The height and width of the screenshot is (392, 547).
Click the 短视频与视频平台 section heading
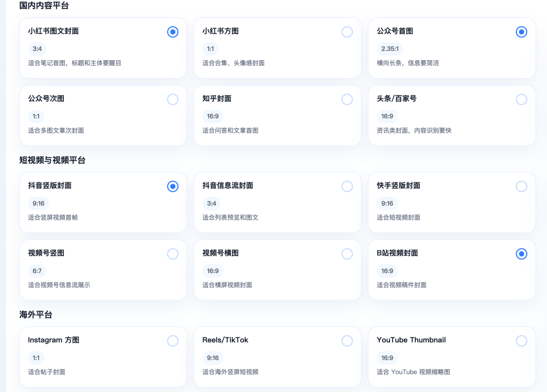[x=52, y=160]
